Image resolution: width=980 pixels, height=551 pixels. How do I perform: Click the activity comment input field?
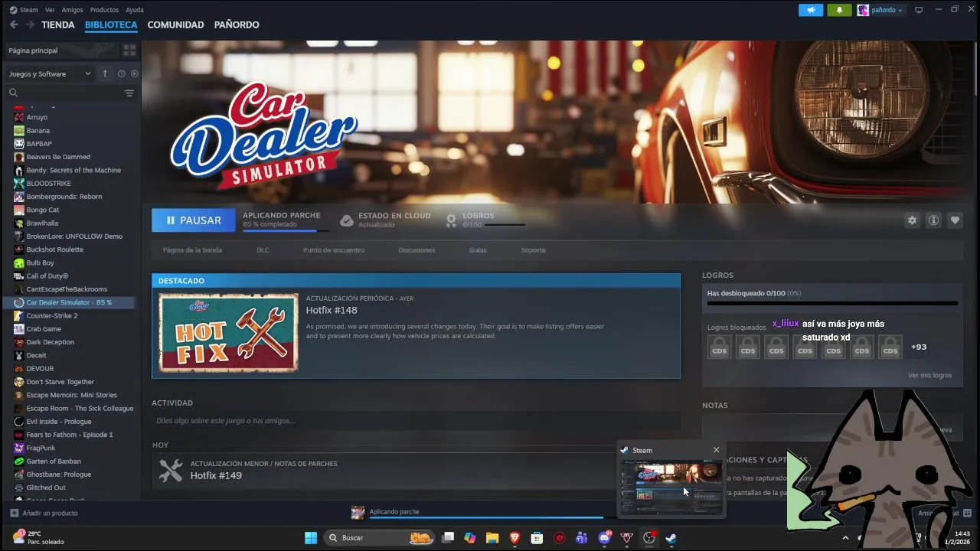tap(416, 421)
